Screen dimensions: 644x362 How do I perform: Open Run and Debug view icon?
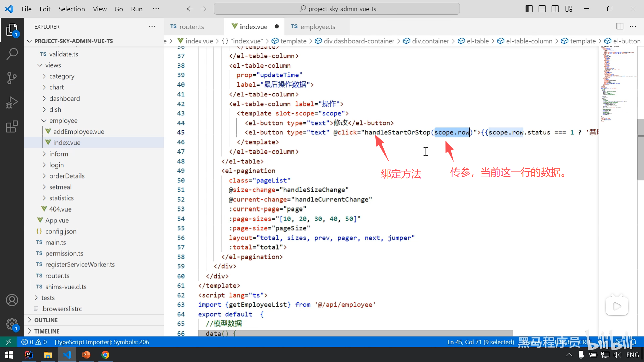point(12,103)
